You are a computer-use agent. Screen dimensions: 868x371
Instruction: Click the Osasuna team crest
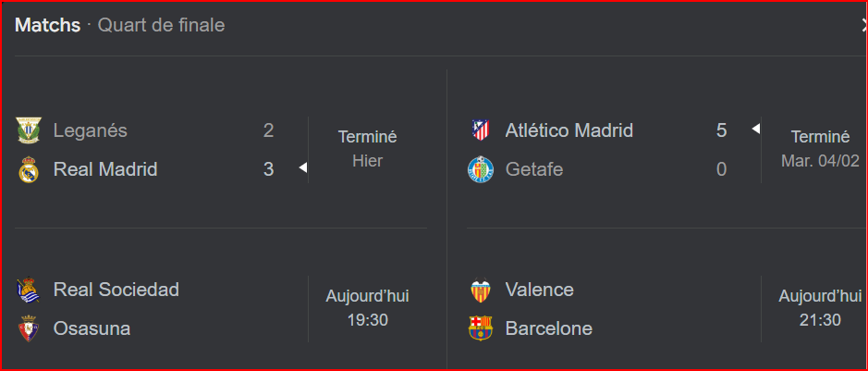click(x=30, y=329)
